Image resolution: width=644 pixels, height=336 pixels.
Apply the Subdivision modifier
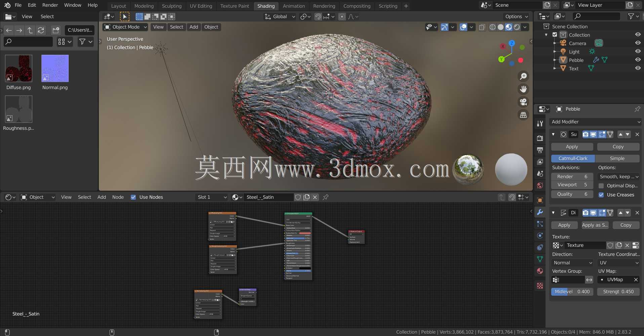point(572,147)
